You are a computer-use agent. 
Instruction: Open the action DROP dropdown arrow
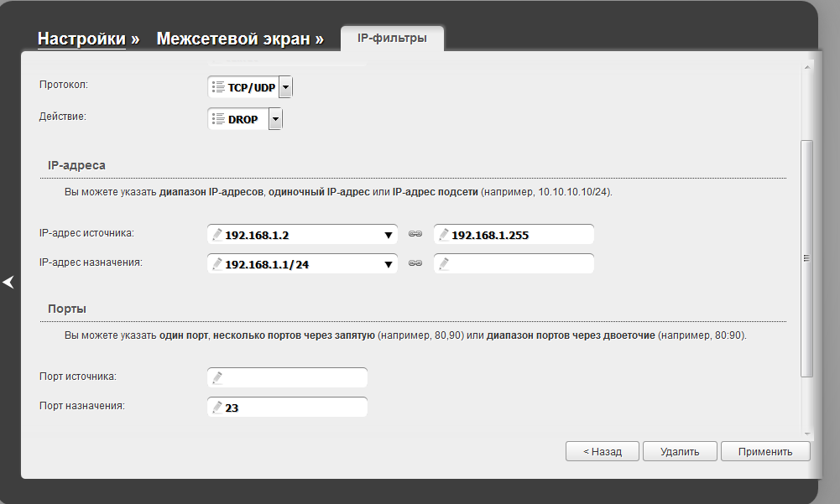[275, 119]
